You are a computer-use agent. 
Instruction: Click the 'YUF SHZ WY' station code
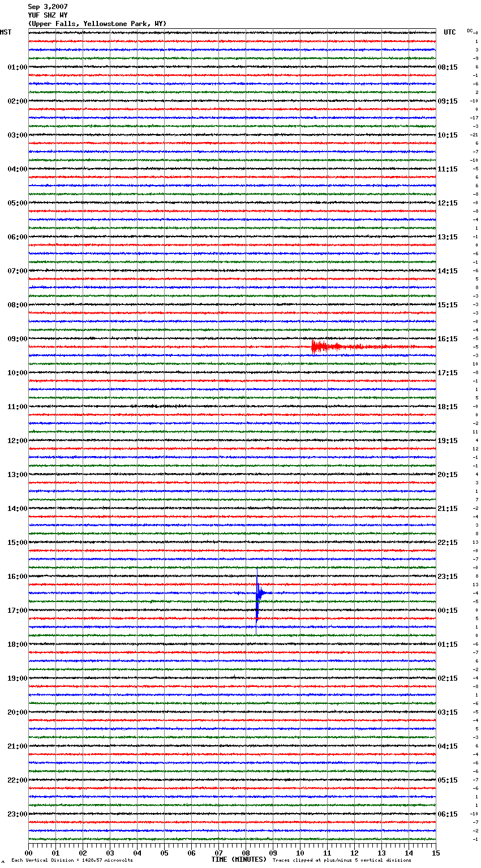click(x=48, y=15)
